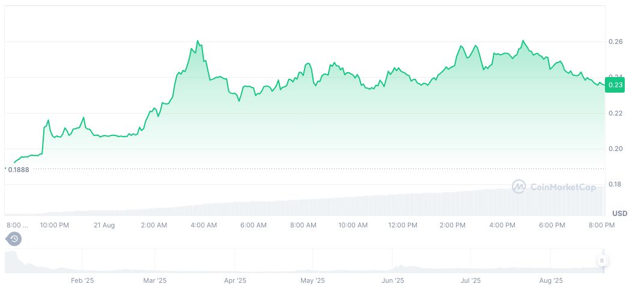Screen dimensions: 644x287
Task: Click the 21 Aug date axis label
Action: [x=105, y=225]
